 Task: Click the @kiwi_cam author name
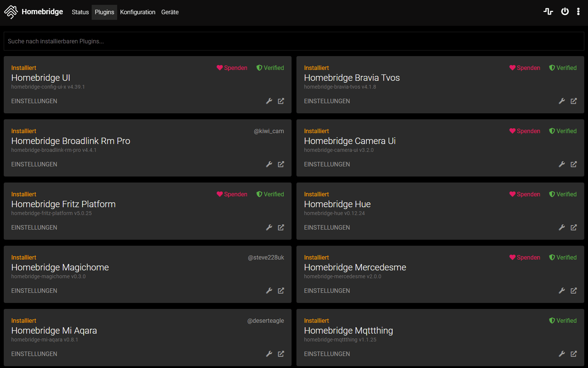coord(269,131)
